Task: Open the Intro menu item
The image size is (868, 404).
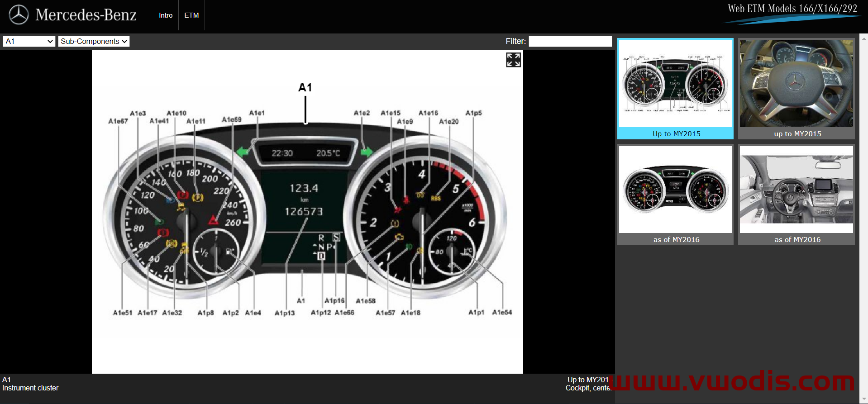Action: tap(166, 15)
